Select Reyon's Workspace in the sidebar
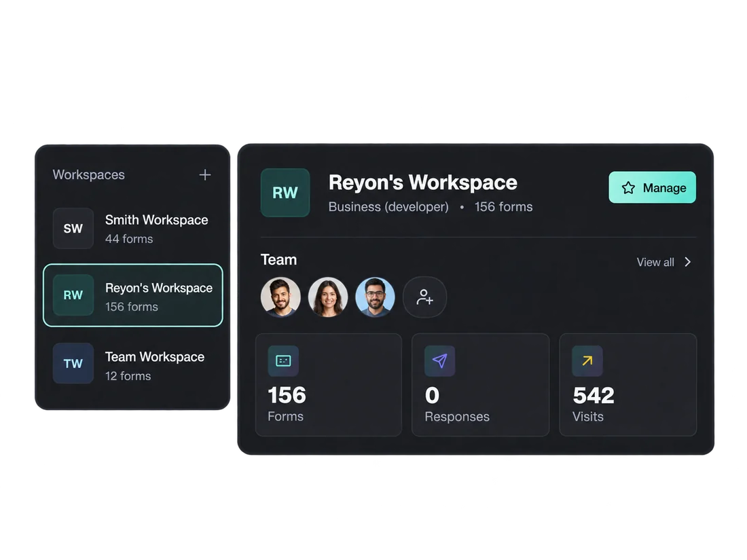Image resolution: width=747 pixels, height=560 pixels. [133, 295]
